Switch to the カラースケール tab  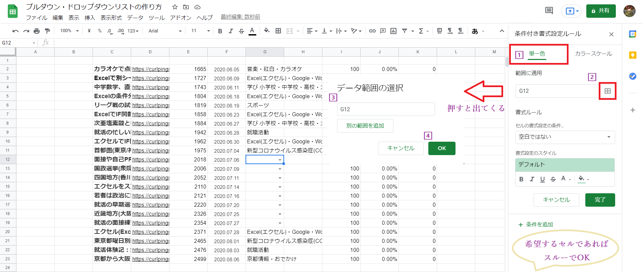click(x=593, y=54)
